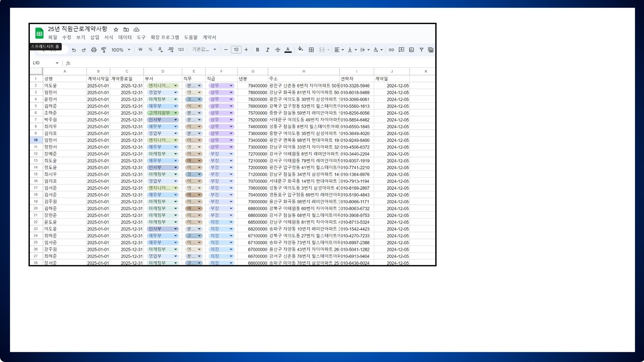Select the paint format roller icon
Viewport: 644px width, 362px height.
click(x=104, y=50)
